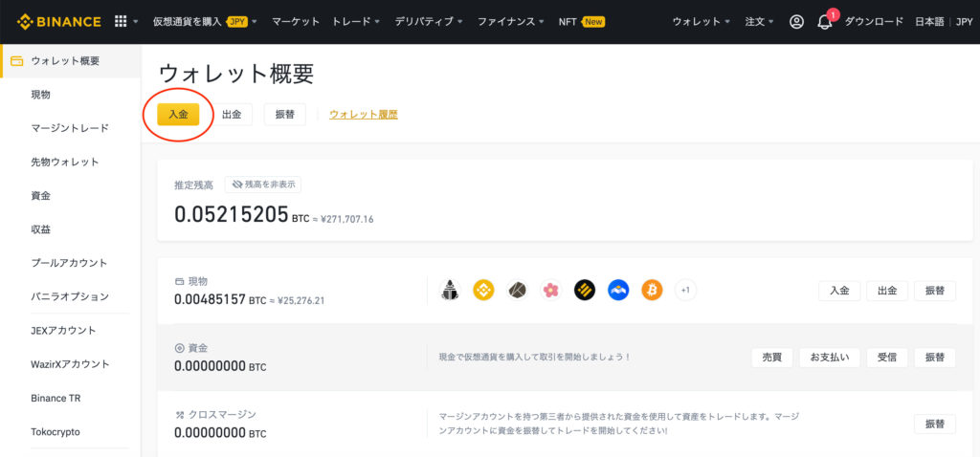Toggle 残高を非表示 to hide balance
The image size is (980, 457).
tap(263, 185)
